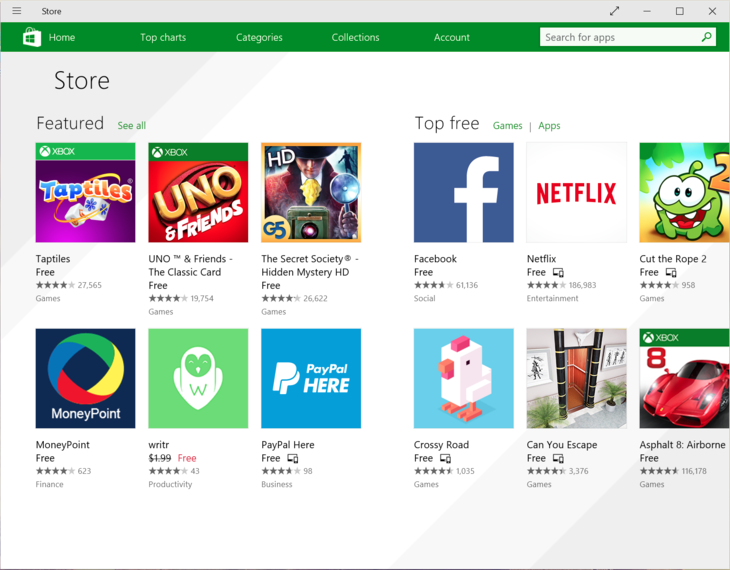Image resolution: width=730 pixels, height=570 pixels.
Task: Open the Taptiles app tile
Action: (x=86, y=192)
